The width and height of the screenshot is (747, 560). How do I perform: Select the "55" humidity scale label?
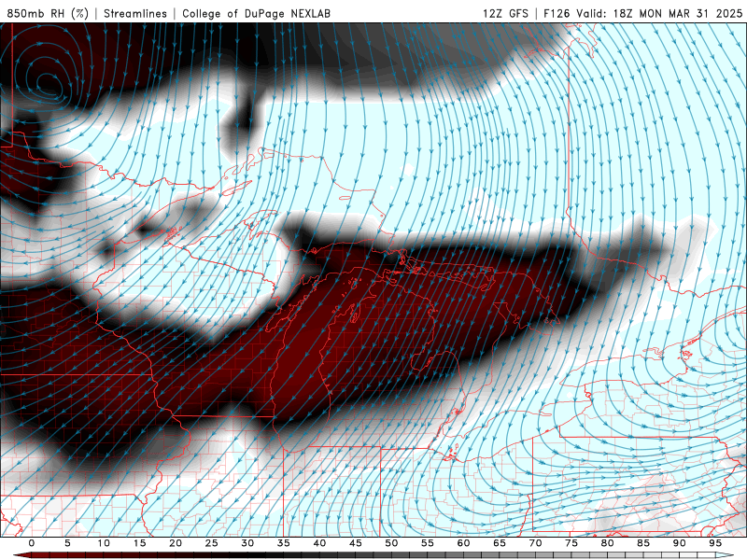tap(428, 543)
